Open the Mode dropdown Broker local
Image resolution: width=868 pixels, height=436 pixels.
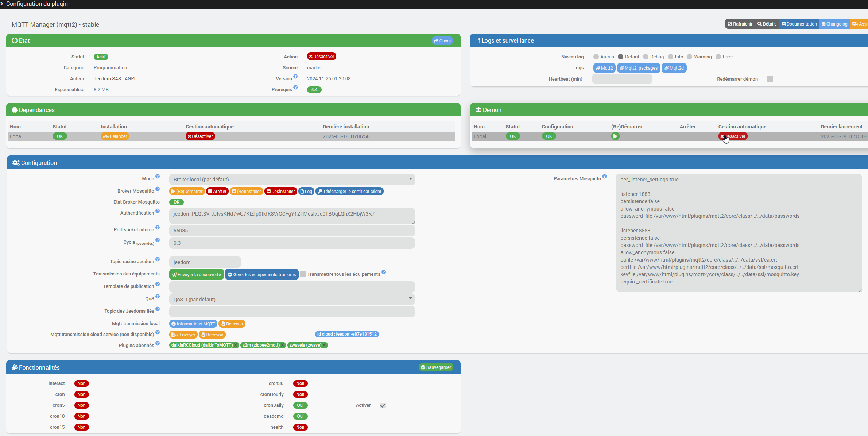[x=292, y=180]
